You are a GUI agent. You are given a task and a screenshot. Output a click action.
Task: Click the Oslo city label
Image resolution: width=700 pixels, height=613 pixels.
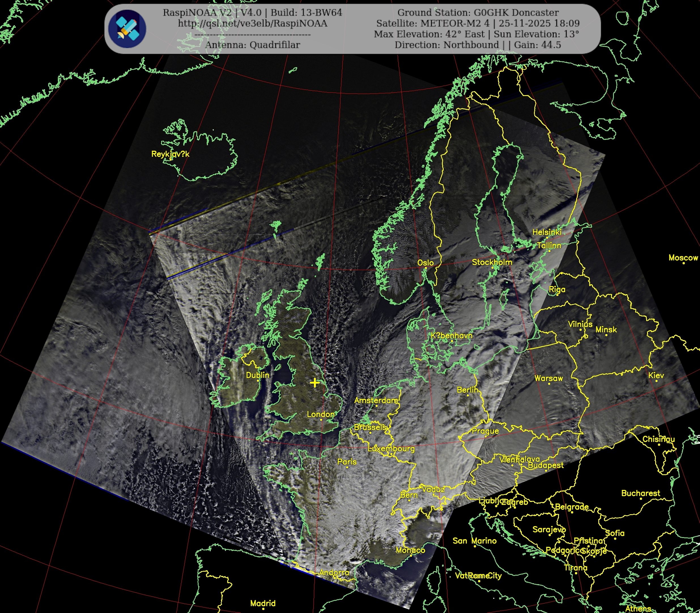425,263
